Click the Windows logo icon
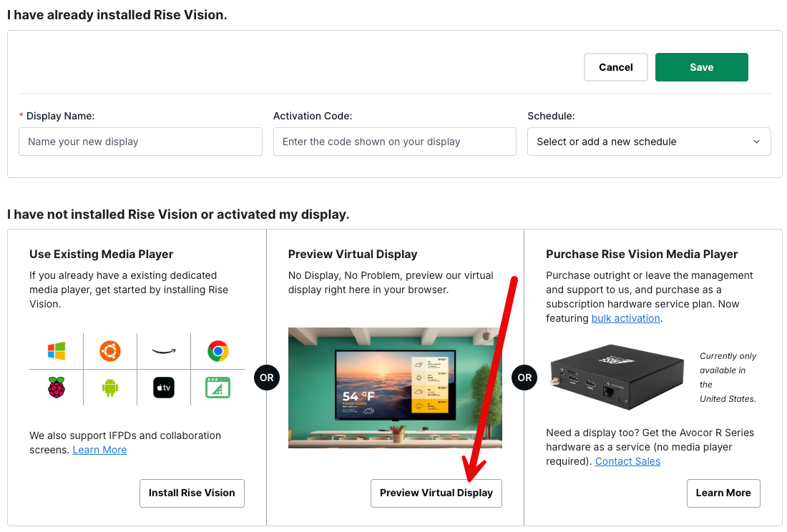 coord(57,351)
